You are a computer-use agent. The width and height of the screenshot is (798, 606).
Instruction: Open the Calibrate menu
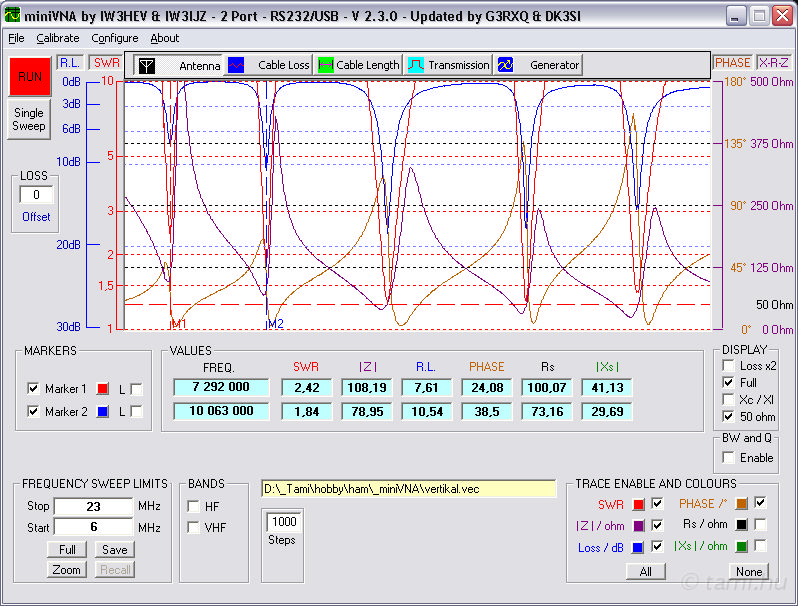coord(57,38)
